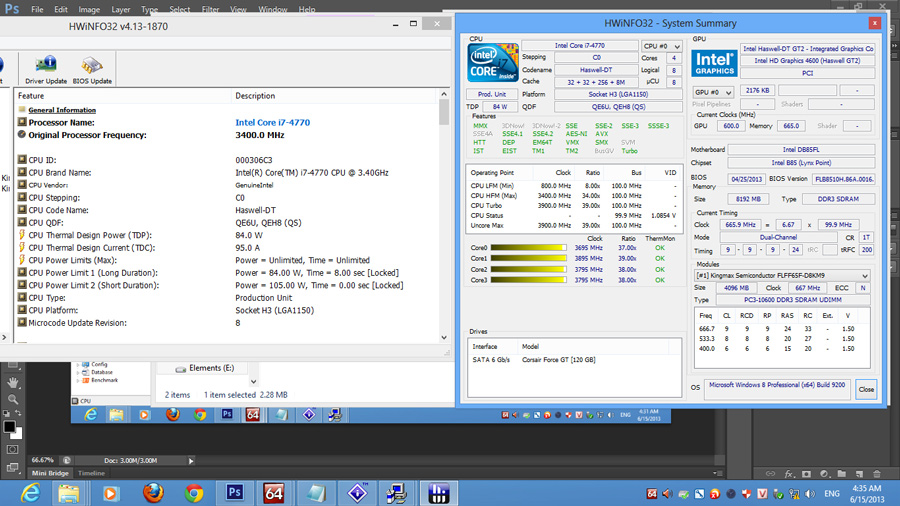Switch to HWiNFO diamond icon in taskbar
Viewport: 900px width, 506px height.
(x=358, y=493)
